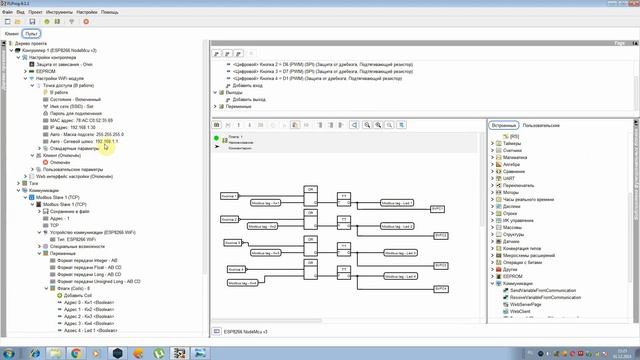The height and width of the screenshot is (360, 640).
Task: Collapse Настройки WiFi модуля node
Action: pyautogui.click(x=25, y=78)
